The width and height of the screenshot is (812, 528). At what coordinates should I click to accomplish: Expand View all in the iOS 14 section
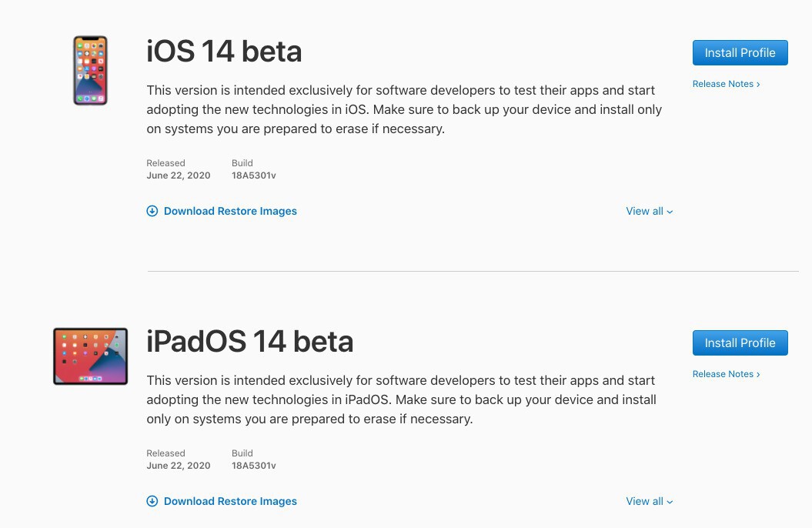click(x=649, y=211)
